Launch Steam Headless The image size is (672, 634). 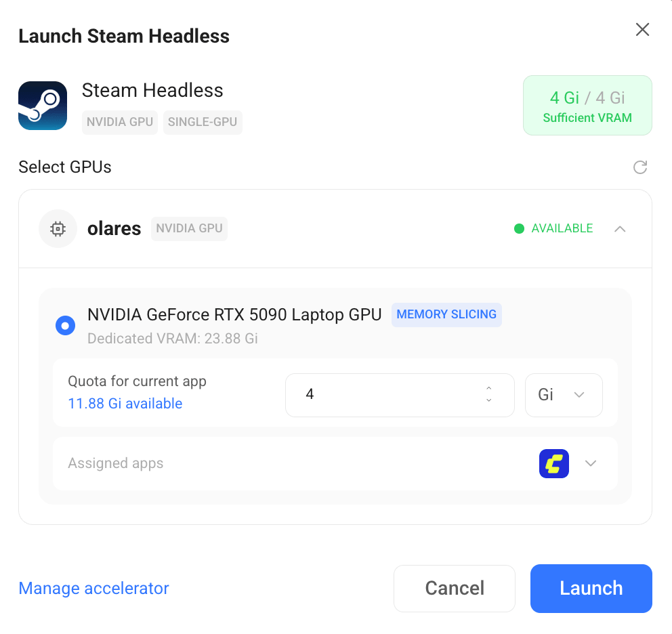pyautogui.click(x=591, y=588)
